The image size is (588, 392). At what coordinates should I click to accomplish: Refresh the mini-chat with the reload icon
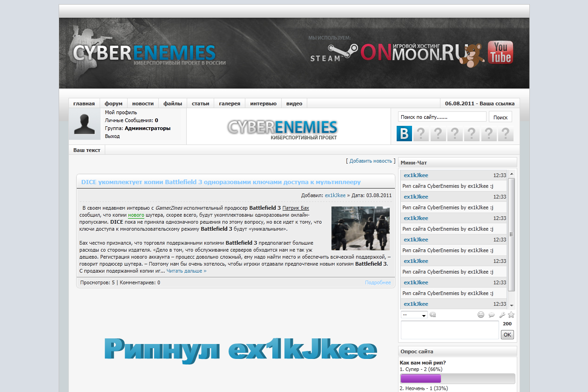433,315
